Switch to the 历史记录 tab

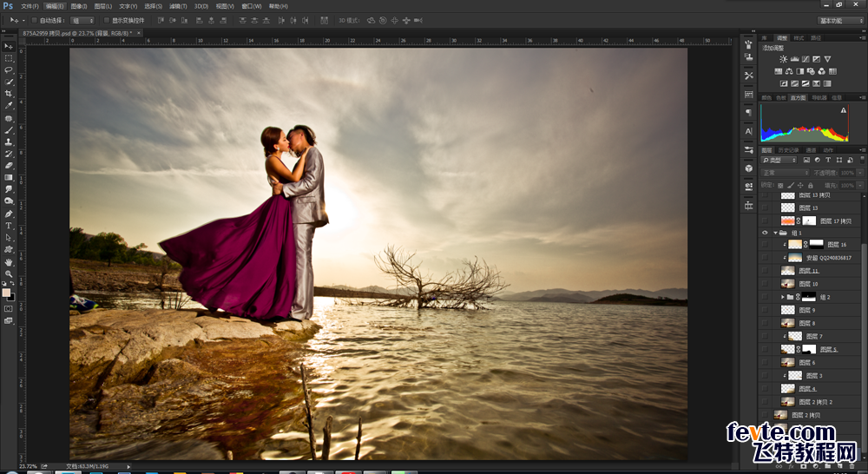pos(788,150)
